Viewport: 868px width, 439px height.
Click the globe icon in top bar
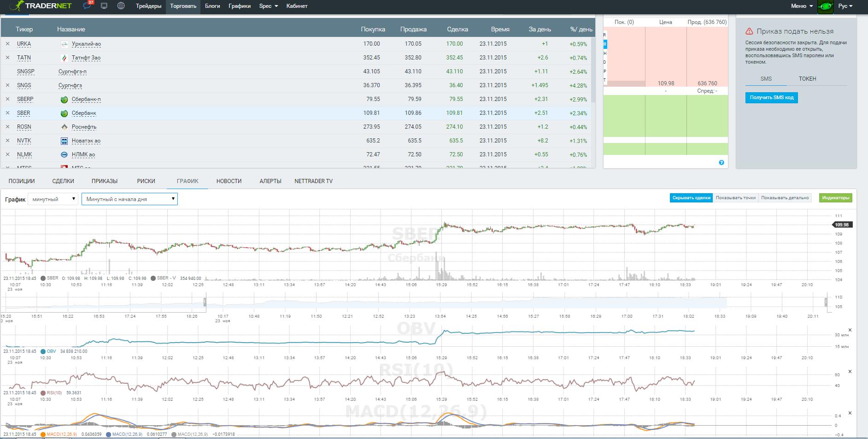tap(121, 6)
